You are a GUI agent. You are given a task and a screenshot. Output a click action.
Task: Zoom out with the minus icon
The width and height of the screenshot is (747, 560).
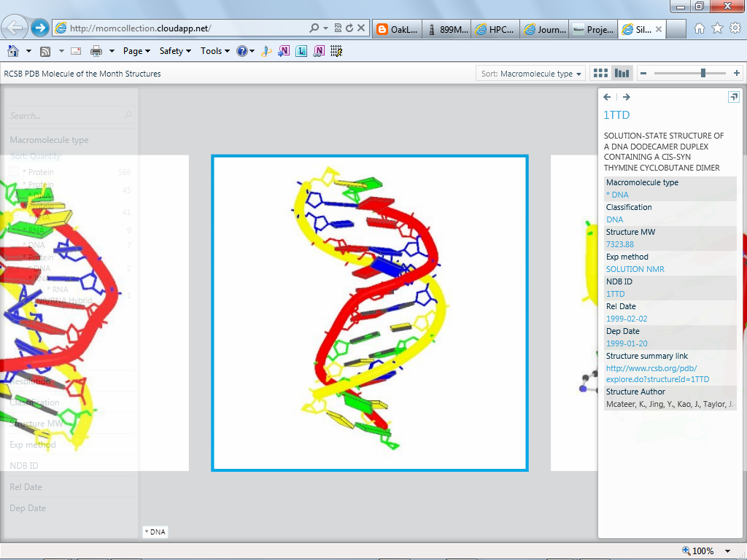pyautogui.click(x=643, y=74)
